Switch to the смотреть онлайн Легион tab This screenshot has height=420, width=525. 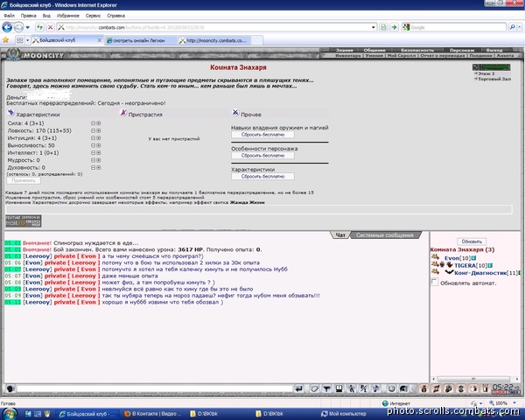[140, 40]
